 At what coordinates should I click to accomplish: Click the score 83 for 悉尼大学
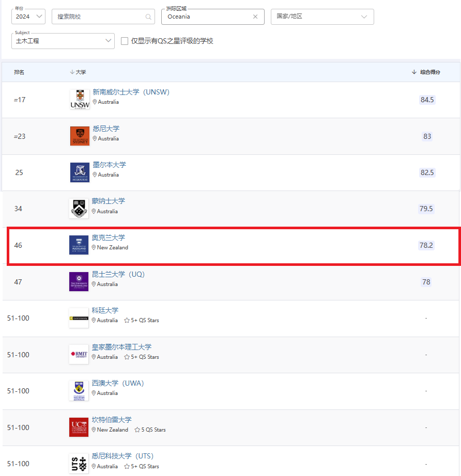tap(427, 136)
